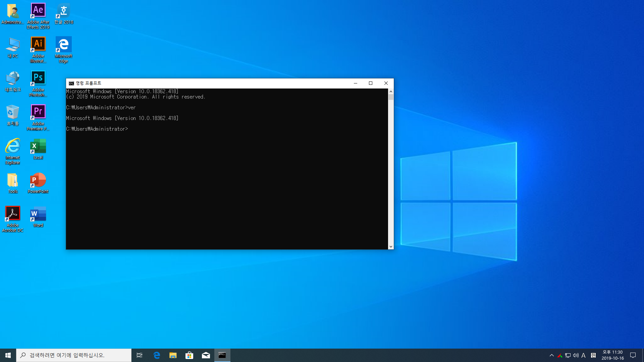
Task: Open the Windows Start menu
Action: point(8,355)
